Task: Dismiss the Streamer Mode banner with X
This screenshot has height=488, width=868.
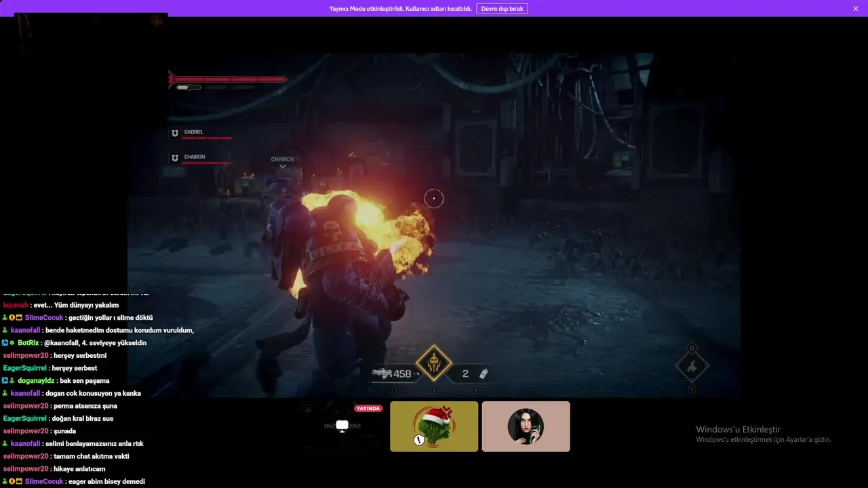Action: (x=856, y=9)
